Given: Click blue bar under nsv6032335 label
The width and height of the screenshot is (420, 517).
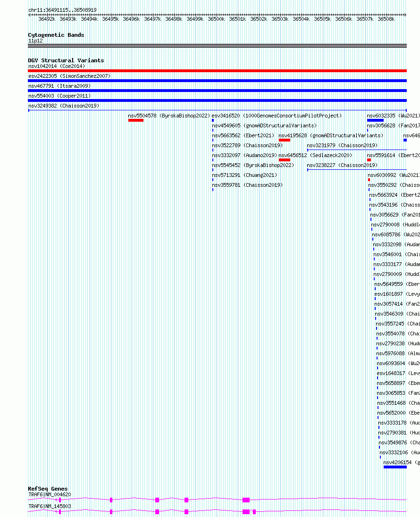Looking at the screenshot, I should [x=376, y=120].
